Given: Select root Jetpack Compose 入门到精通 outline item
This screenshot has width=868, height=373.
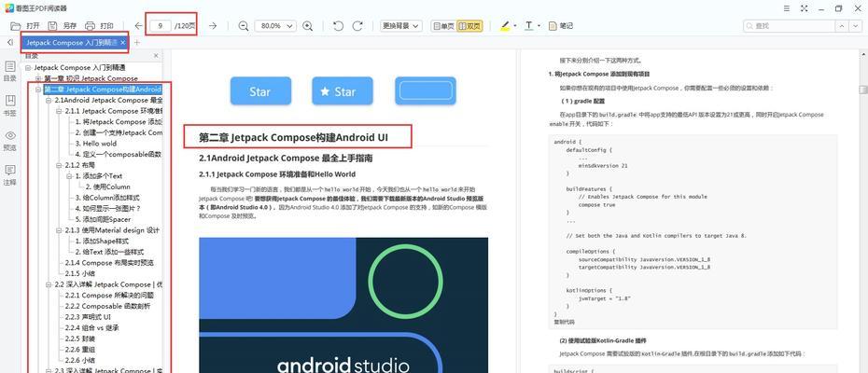Looking at the screenshot, I should [77, 67].
